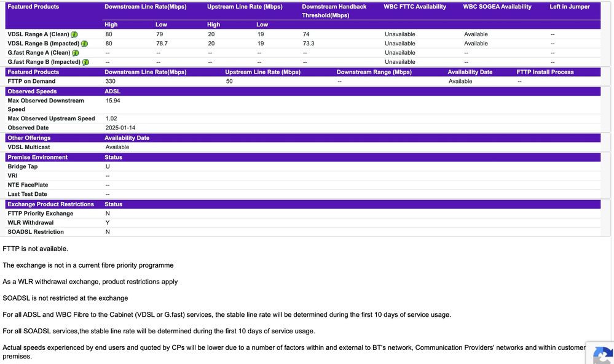614x364 pixels.
Task: Click the WLR Withdrawal label
Action: click(31, 223)
